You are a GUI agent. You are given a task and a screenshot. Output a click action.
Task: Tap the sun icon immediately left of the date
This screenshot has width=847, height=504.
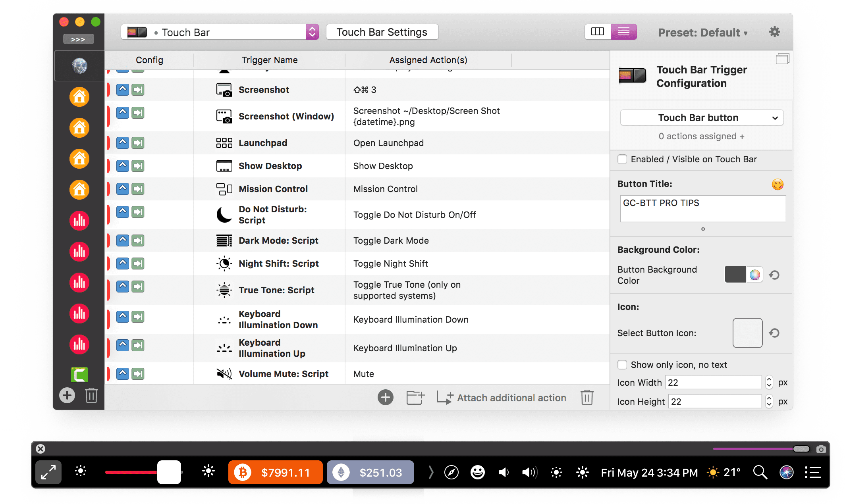[583, 472]
